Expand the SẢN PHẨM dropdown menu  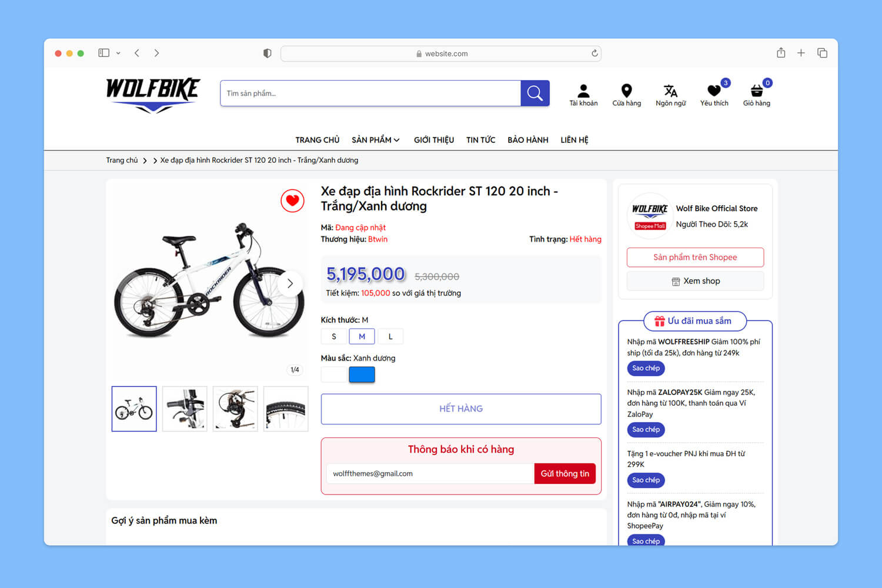(376, 140)
